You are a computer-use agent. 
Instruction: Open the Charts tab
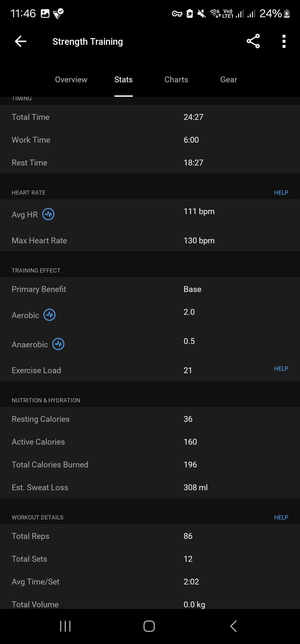coord(176,80)
